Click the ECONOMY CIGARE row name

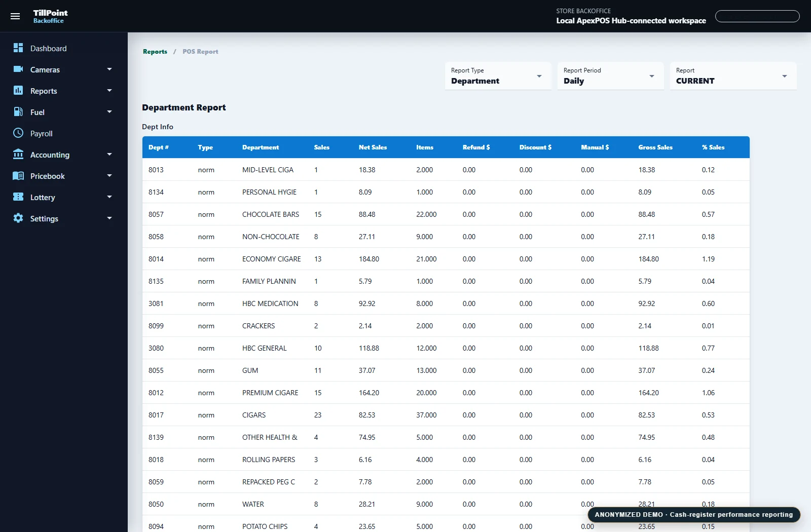(x=272, y=259)
